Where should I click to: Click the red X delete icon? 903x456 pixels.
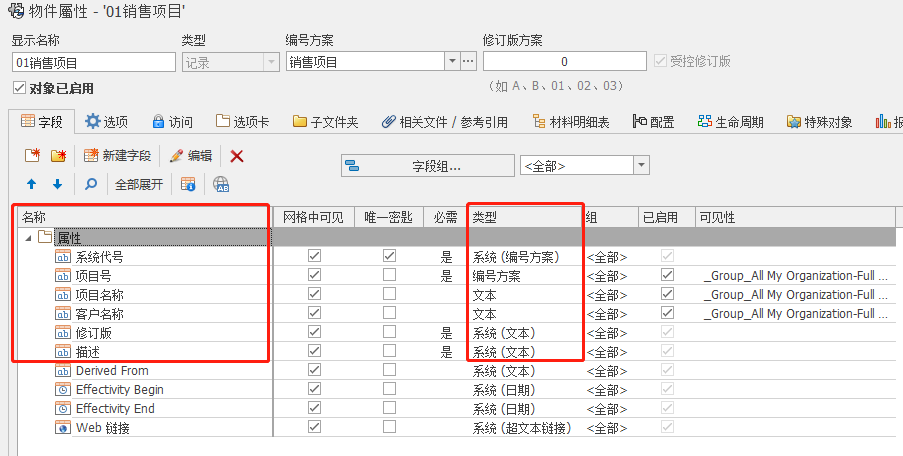coord(237,156)
